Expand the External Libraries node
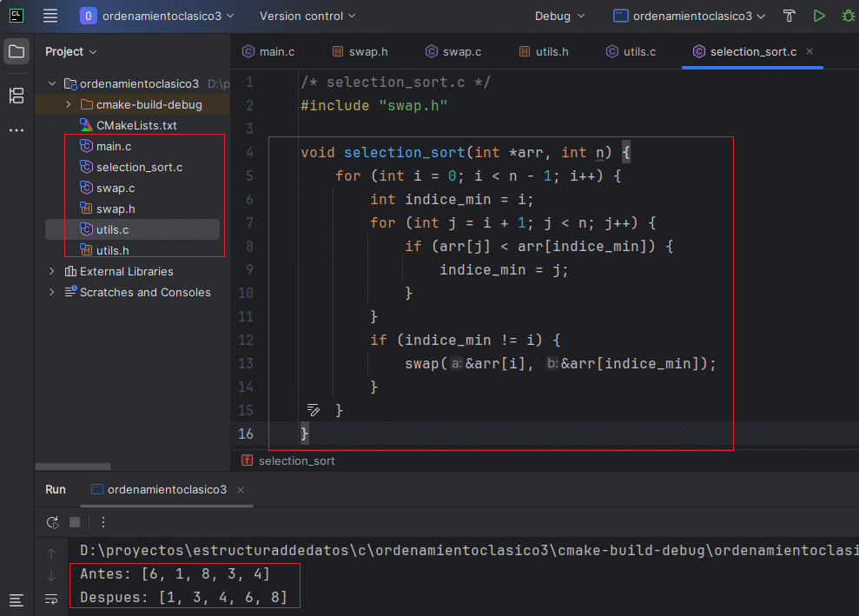859x616 pixels. [50, 271]
